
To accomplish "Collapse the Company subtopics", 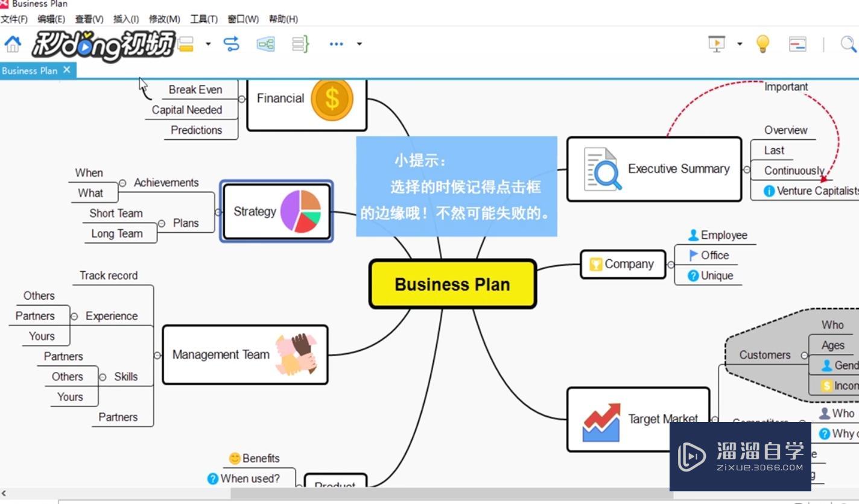I will 670,265.
